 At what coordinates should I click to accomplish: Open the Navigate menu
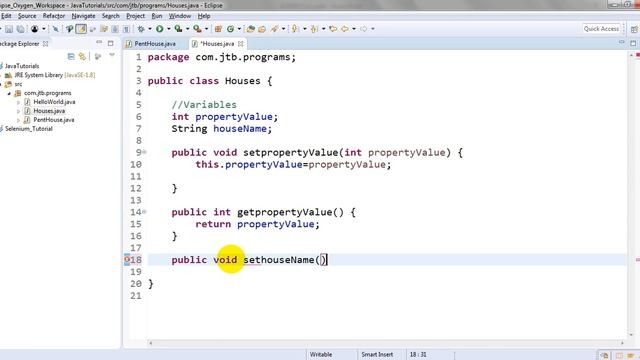click(x=83, y=16)
